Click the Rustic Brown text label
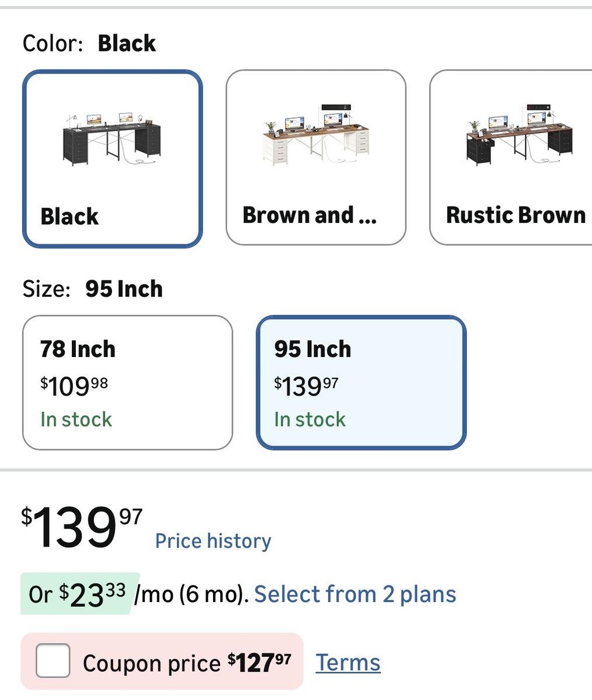Viewport: 592px width, 700px height. click(516, 215)
